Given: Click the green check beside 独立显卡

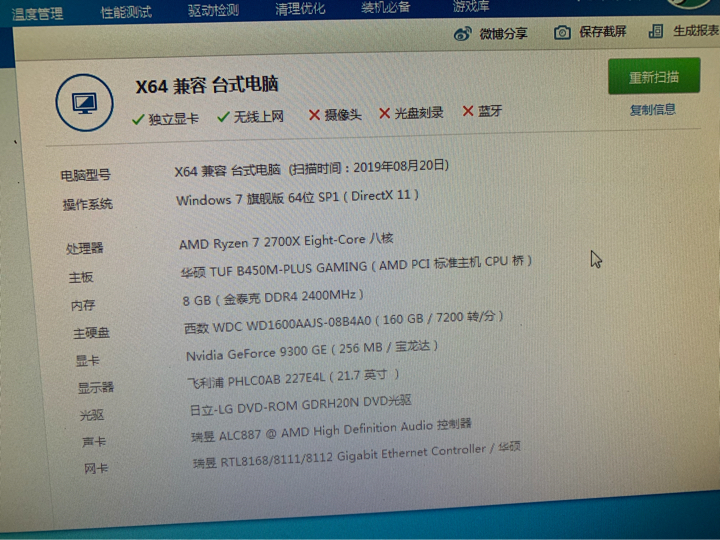Looking at the screenshot, I should tap(138, 119).
